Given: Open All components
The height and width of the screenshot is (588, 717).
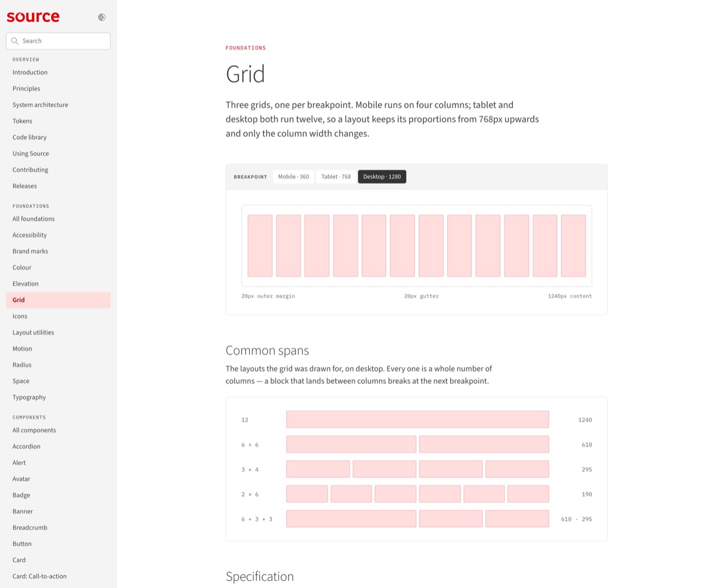Looking at the screenshot, I should click(x=58, y=430).
